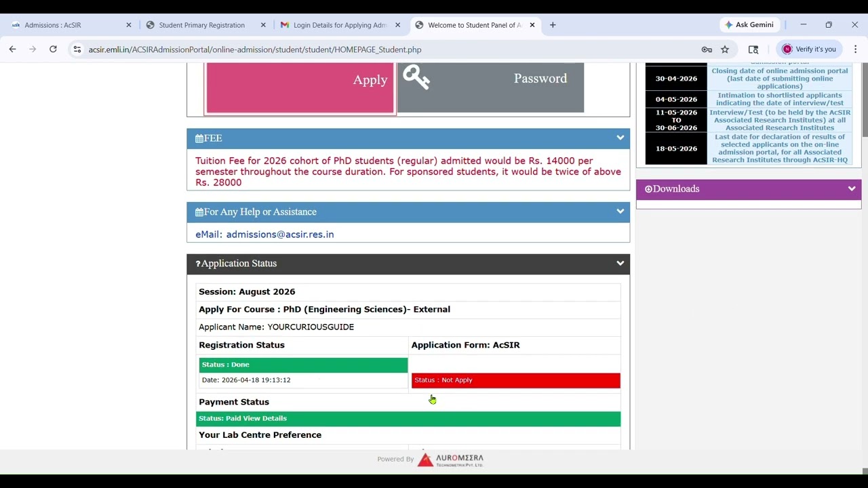Click Interview/Test schedule description text
The image size is (868, 488).
pyautogui.click(x=780, y=120)
